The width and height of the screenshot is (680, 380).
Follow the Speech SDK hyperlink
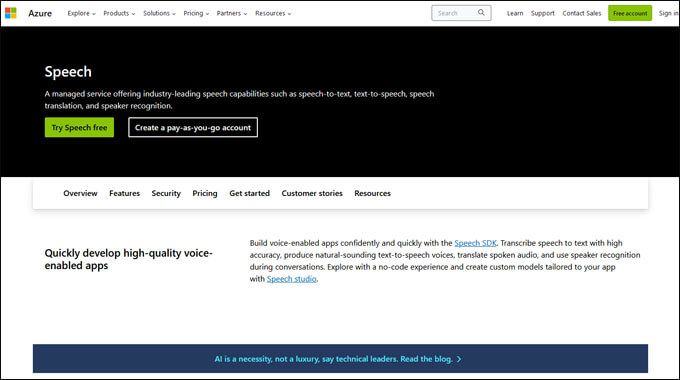coord(475,243)
